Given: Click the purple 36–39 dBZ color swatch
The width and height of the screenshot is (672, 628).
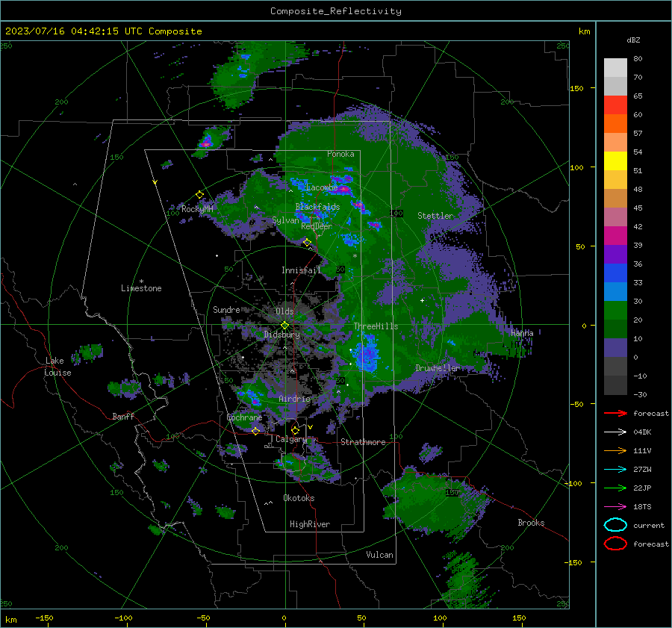Looking at the screenshot, I should [615, 255].
